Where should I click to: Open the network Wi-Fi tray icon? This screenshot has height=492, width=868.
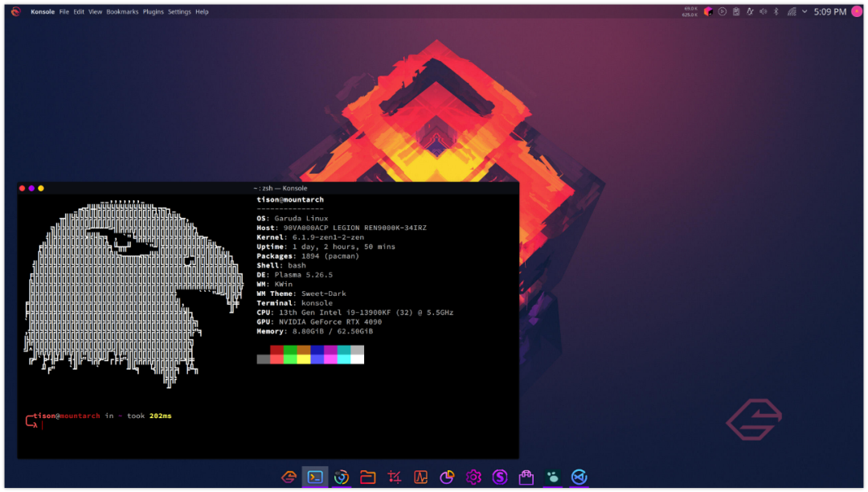click(792, 11)
